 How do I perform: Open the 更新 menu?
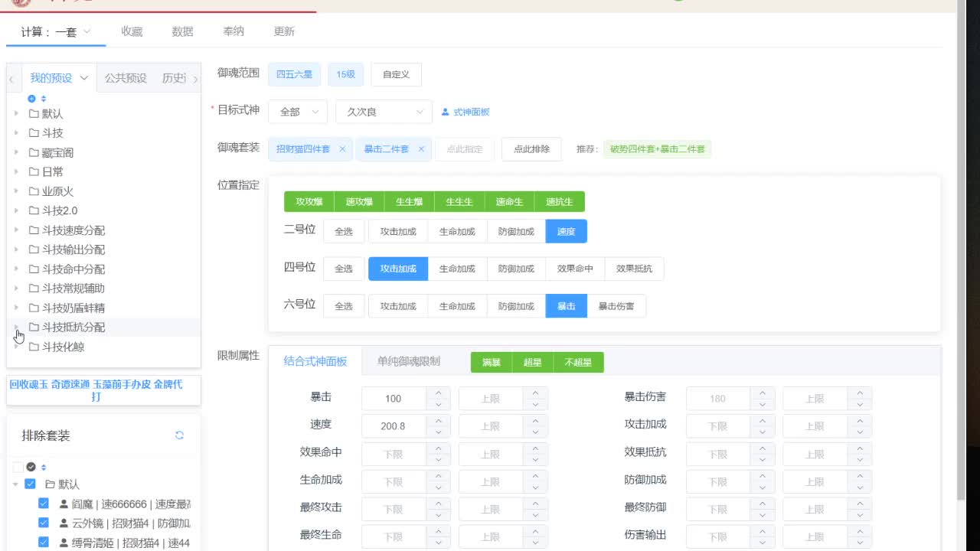[x=284, y=31]
